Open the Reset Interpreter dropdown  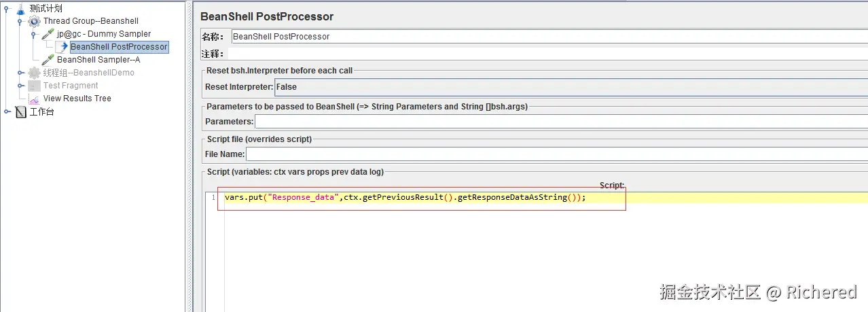point(571,87)
